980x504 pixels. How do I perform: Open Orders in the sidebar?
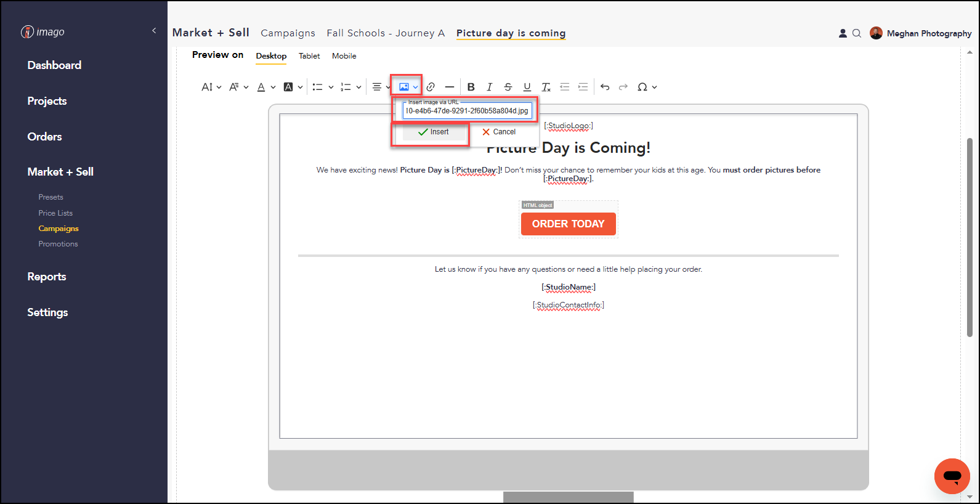point(44,137)
